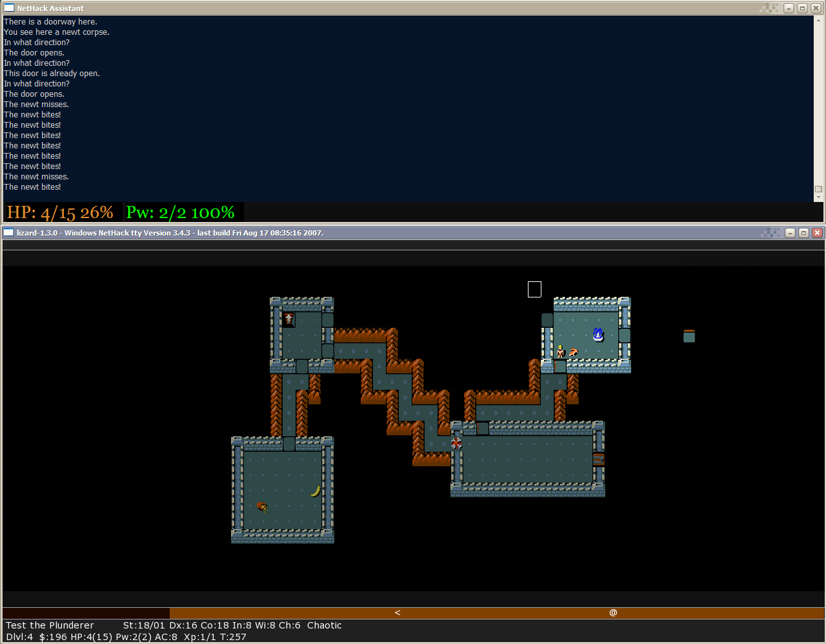Click the red-and-white arrow tile in the upper-left room
This screenshot has width=826, height=644.
289,319
